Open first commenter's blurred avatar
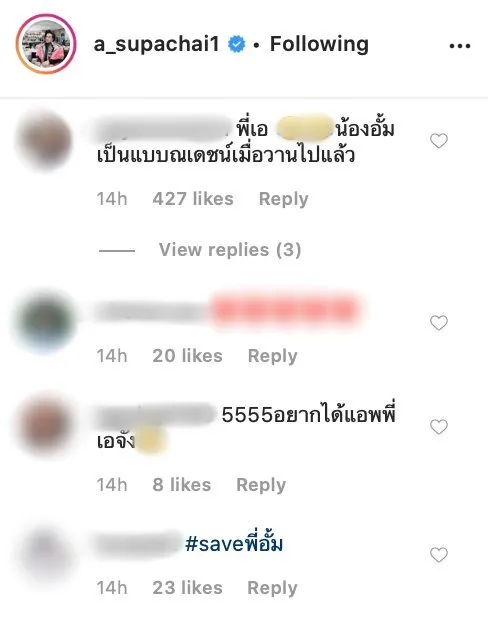 tap(45, 141)
